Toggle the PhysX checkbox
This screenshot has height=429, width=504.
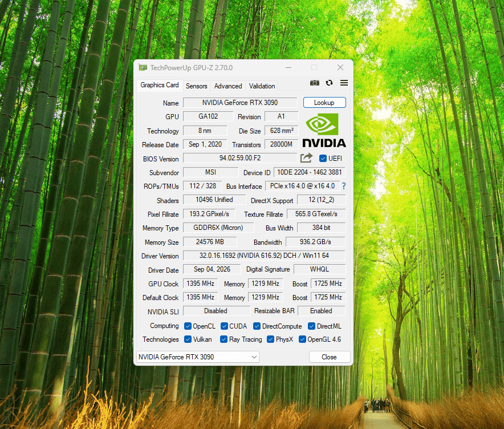coord(271,339)
